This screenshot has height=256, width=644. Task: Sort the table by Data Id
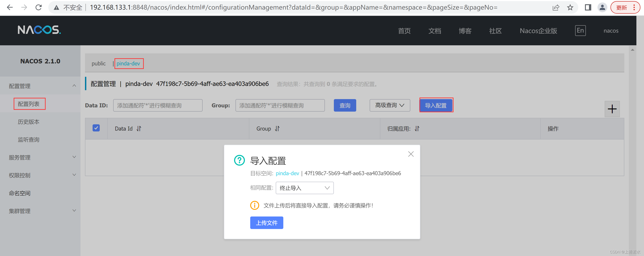coord(139,129)
